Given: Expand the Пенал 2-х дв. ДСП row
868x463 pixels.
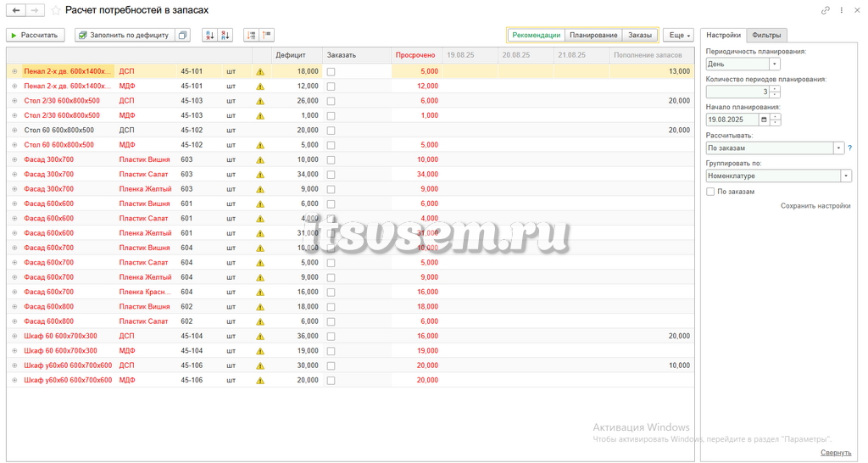Looking at the screenshot, I should point(14,71).
